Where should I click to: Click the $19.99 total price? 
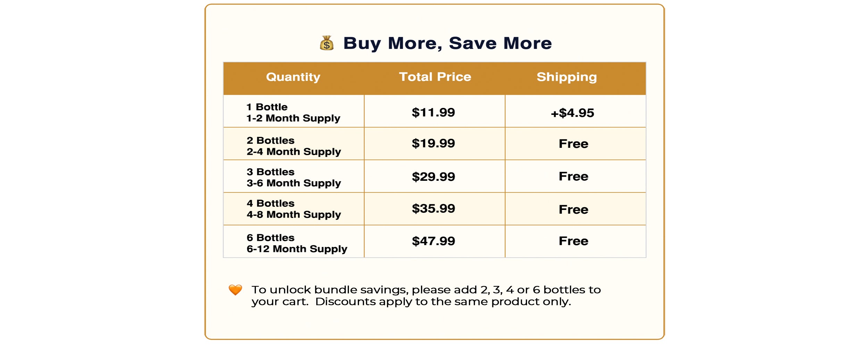click(433, 143)
